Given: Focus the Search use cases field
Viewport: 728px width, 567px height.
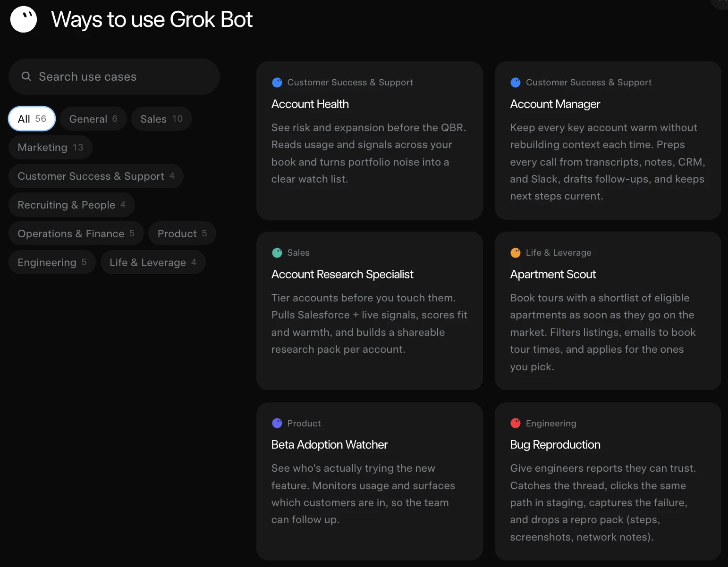Looking at the screenshot, I should click(114, 76).
